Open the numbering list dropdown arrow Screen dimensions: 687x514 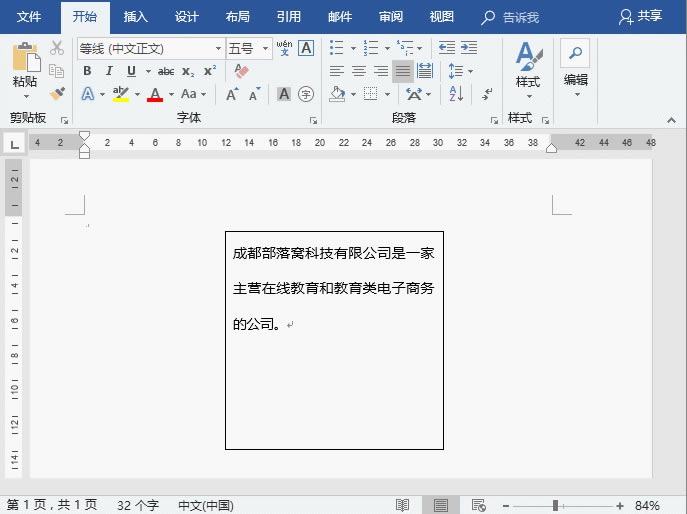(387, 48)
